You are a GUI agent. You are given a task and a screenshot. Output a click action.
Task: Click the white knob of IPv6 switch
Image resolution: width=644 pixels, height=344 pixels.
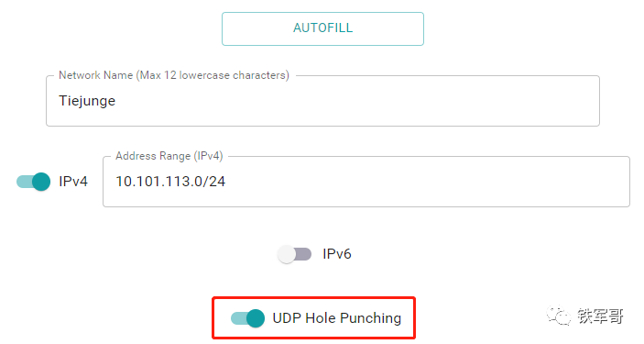click(x=286, y=254)
